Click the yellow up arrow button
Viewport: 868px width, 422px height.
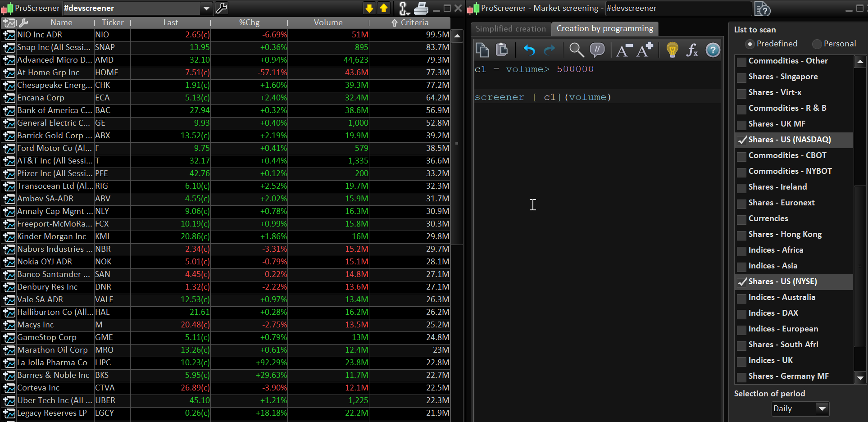[384, 8]
